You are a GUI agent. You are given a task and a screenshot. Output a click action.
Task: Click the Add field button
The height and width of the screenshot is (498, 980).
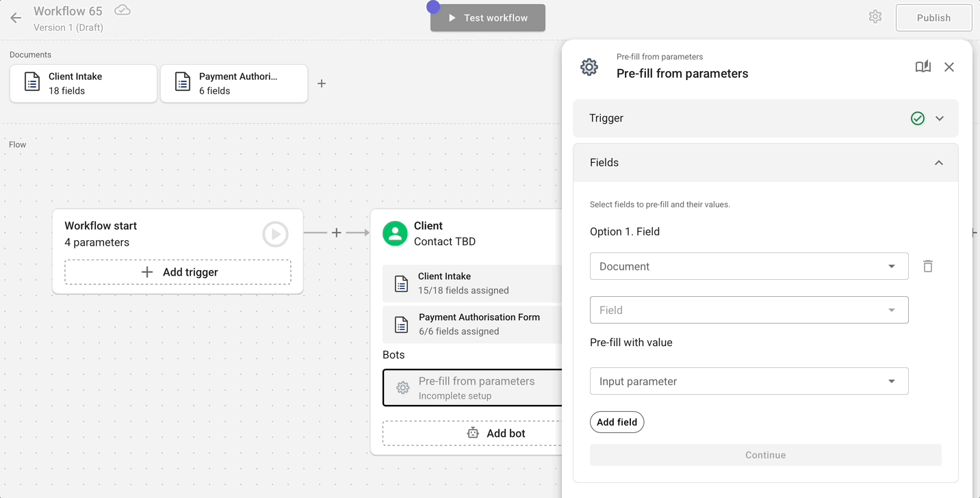point(617,422)
